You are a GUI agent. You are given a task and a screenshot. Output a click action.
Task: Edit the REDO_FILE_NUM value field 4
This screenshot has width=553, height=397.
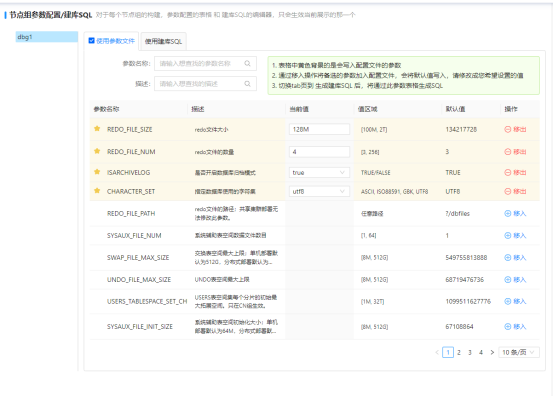pyautogui.click(x=319, y=152)
